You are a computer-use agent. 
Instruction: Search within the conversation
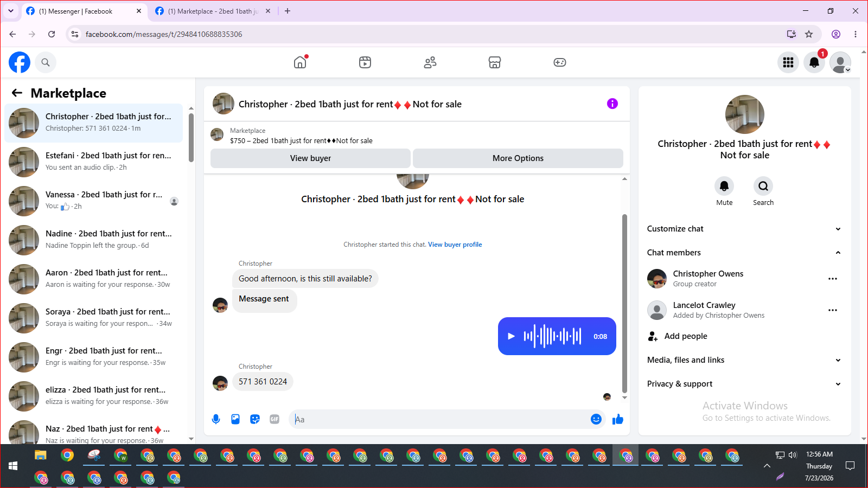click(763, 186)
